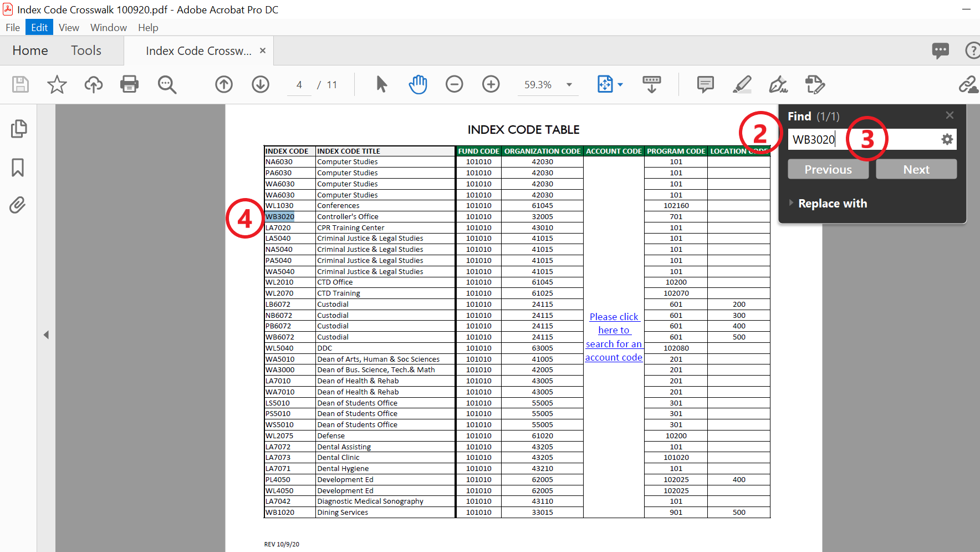Switch to the Tools tab

pyautogui.click(x=86, y=50)
